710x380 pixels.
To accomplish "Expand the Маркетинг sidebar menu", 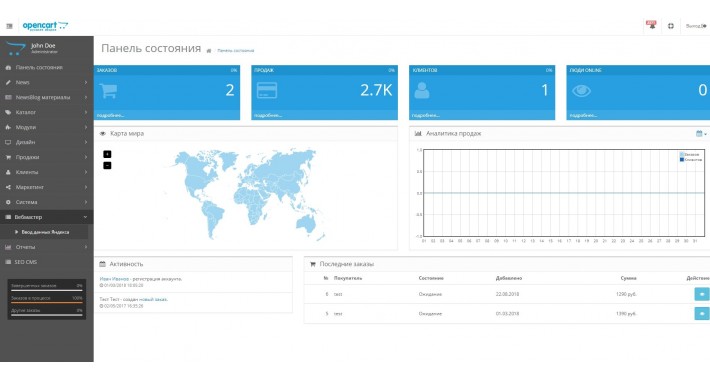I will 47,187.
